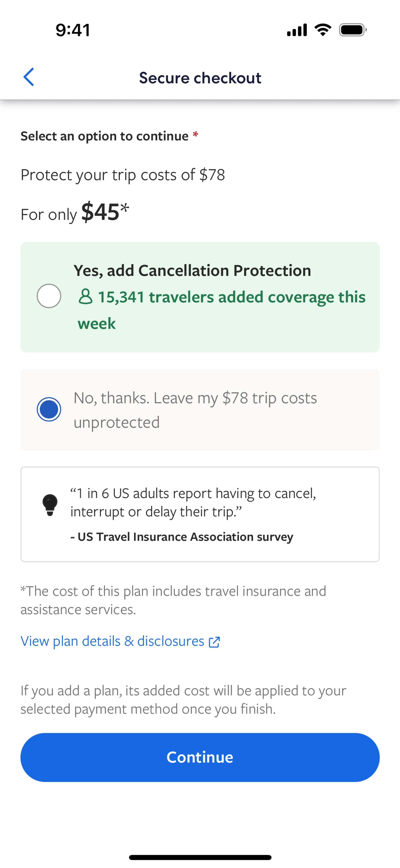Click "Yes, add Cancellation Protection" label
The width and height of the screenshot is (400, 868).
click(x=192, y=270)
